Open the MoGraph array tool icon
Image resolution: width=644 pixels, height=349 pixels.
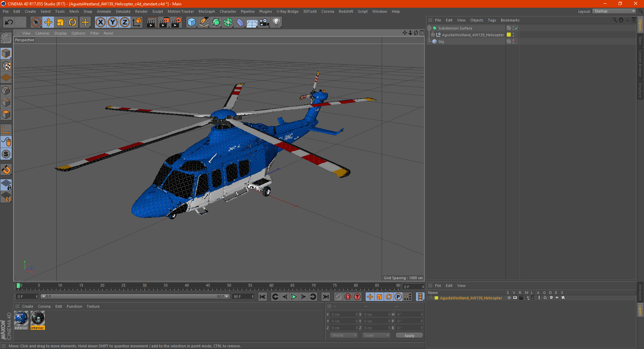(228, 22)
